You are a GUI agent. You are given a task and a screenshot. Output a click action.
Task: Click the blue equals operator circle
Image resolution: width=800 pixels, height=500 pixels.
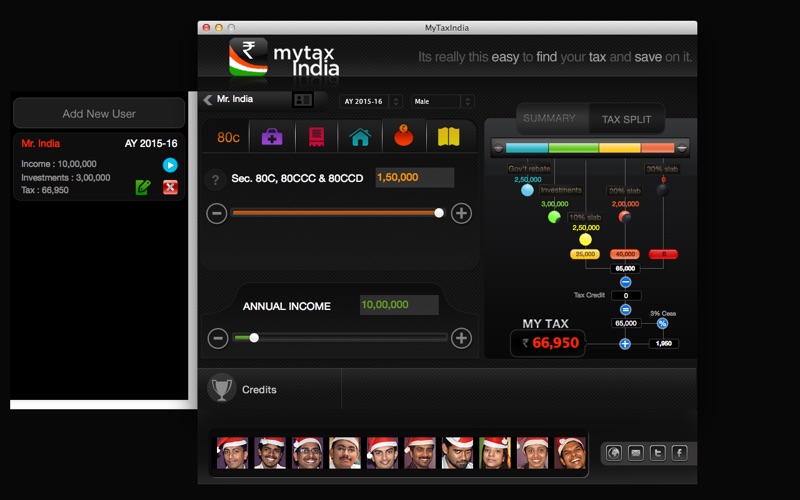coord(626,310)
